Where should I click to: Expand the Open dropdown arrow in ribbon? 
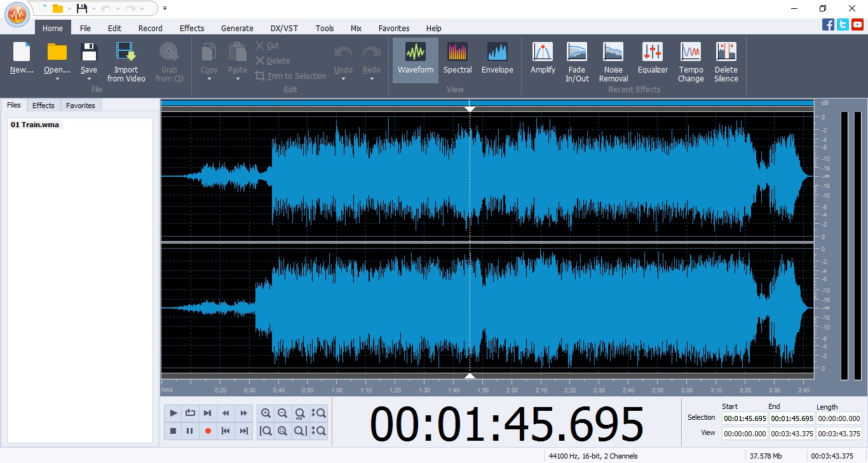pyautogui.click(x=57, y=79)
